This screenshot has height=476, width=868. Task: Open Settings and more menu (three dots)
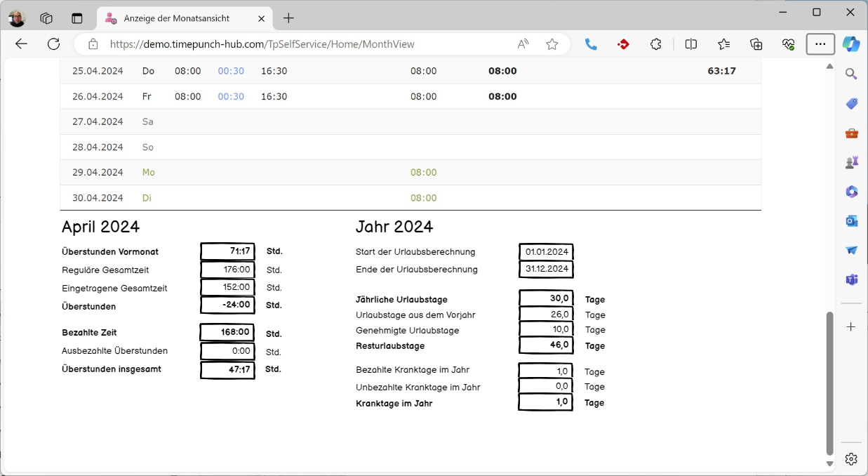pos(820,44)
